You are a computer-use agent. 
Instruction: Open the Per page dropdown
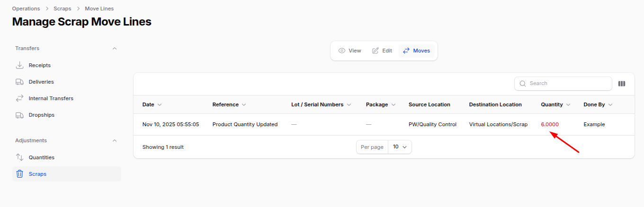click(x=400, y=147)
